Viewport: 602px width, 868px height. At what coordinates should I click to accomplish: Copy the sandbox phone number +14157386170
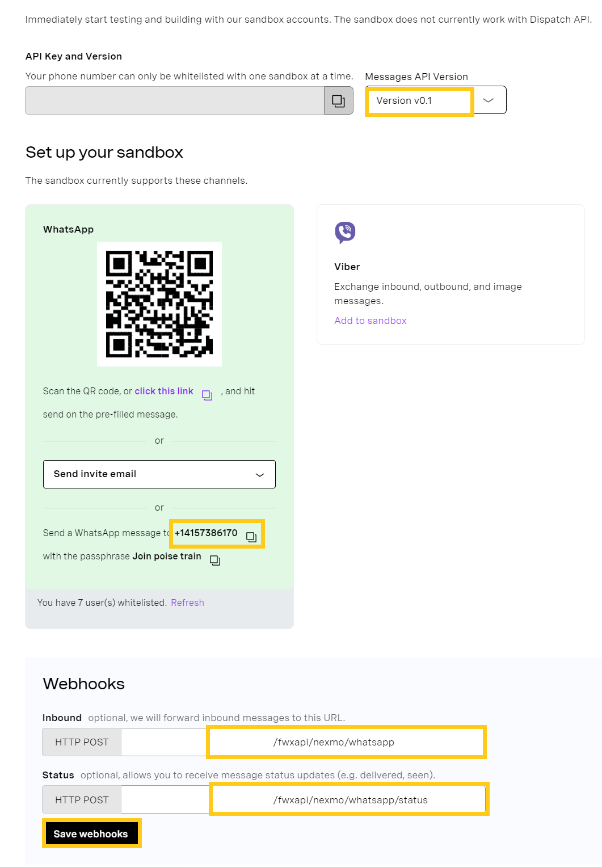point(251,537)
